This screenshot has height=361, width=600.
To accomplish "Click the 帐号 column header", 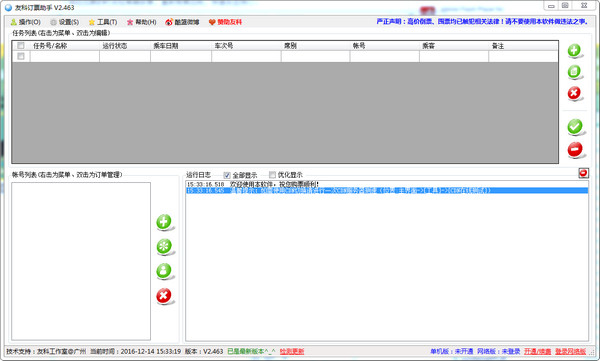I will (x=385, y=46).
